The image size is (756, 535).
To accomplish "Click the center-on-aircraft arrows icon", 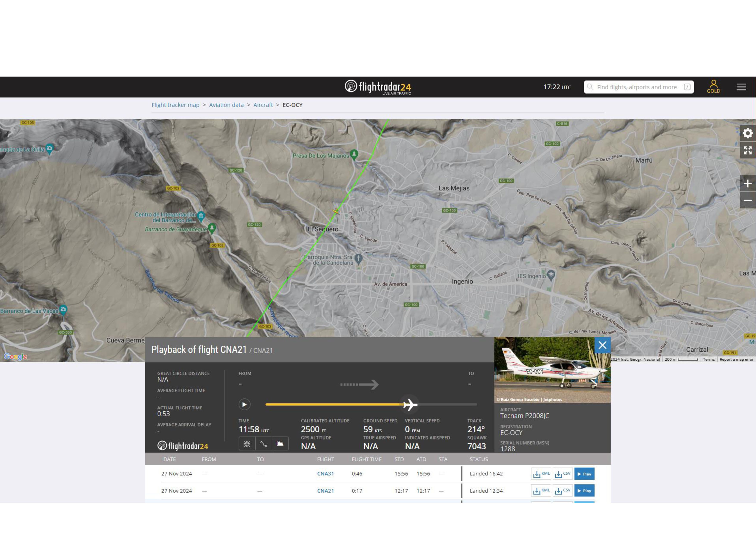I will pyautogui.click(x=247, y=444).
